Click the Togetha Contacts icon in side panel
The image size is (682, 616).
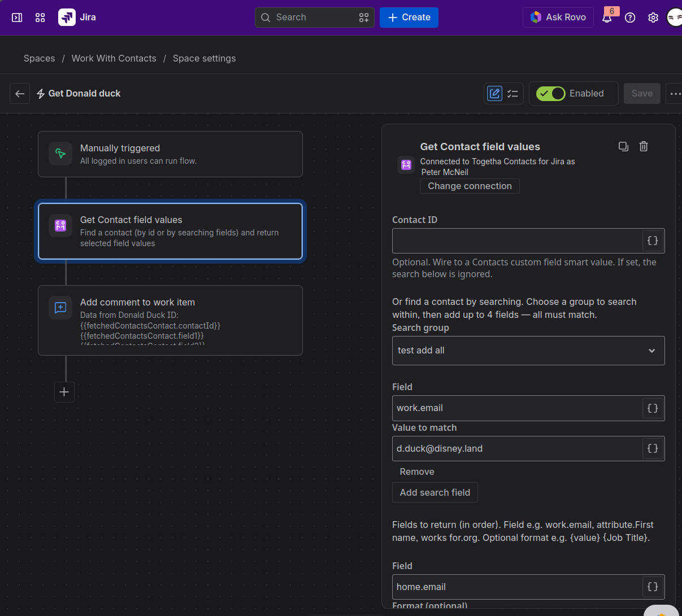coord(406,165)
